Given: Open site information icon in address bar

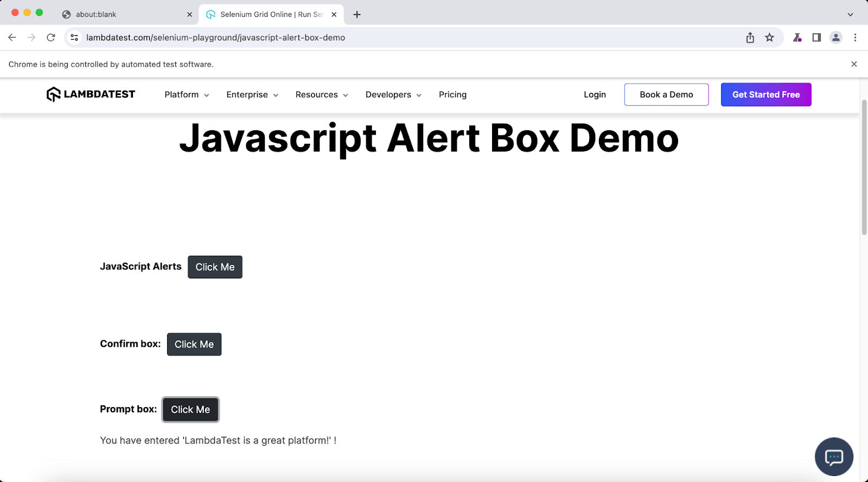Looking at the screenshot, I should click(x=74, y=37).
